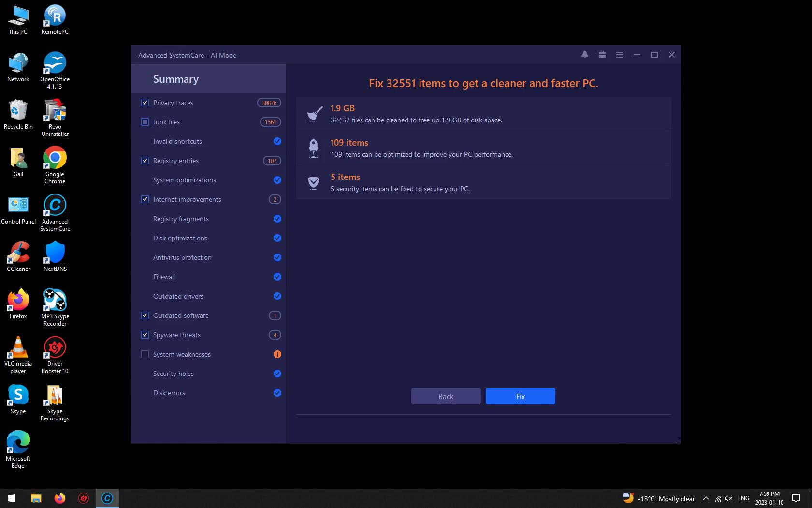
Task: Select the Summary header in sidebar
Action: (x=209, y=79)
